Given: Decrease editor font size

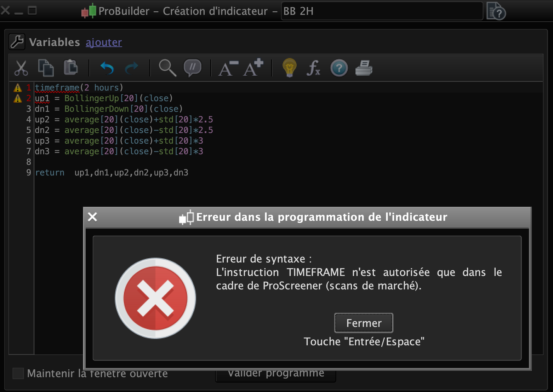Looking at the screenshot, I should pos(228,68).
